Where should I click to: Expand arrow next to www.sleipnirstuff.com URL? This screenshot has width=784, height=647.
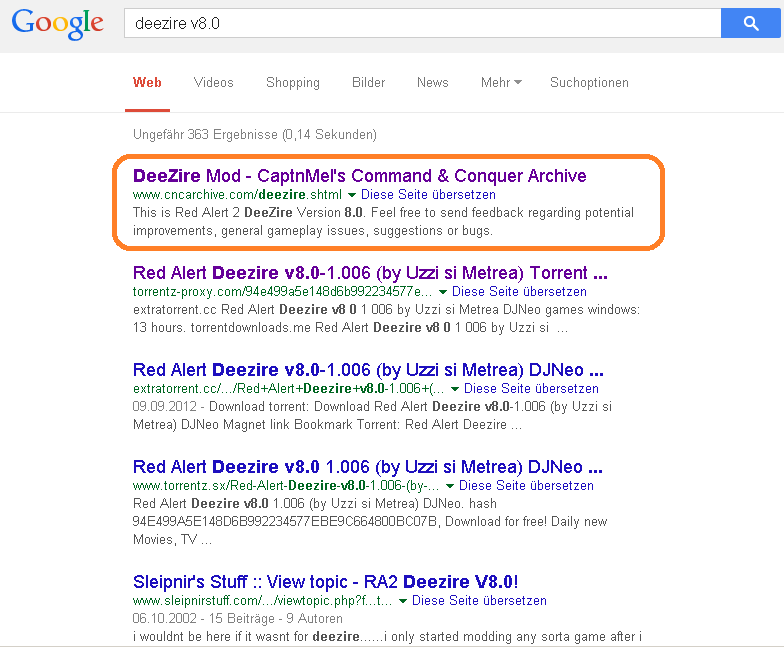(x=403, y=600)
